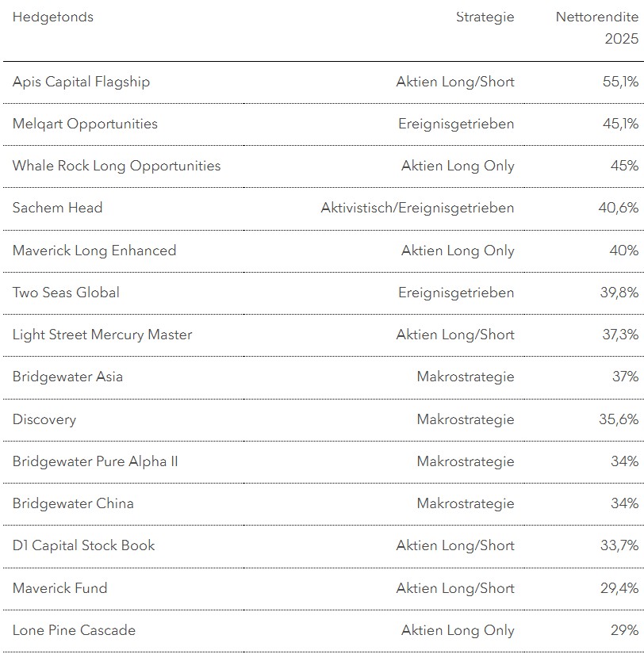Click the Bridgewater Asia row
Screen dimensions: 644x654
[67, 377]
